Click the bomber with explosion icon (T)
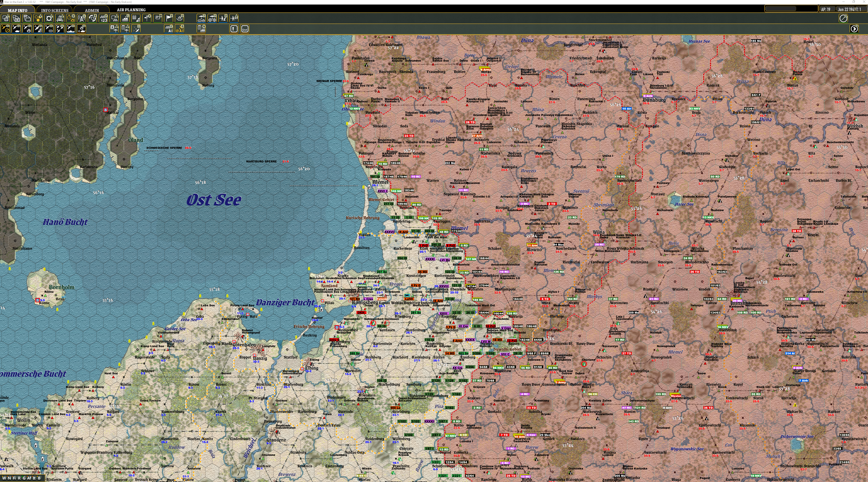 click(201, 18)
